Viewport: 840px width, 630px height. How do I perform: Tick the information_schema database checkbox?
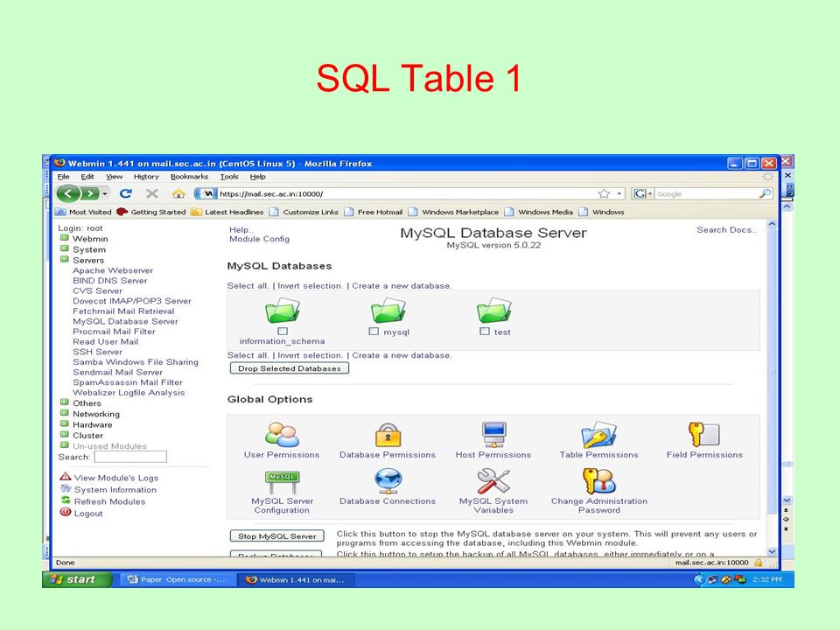point(283,331)
